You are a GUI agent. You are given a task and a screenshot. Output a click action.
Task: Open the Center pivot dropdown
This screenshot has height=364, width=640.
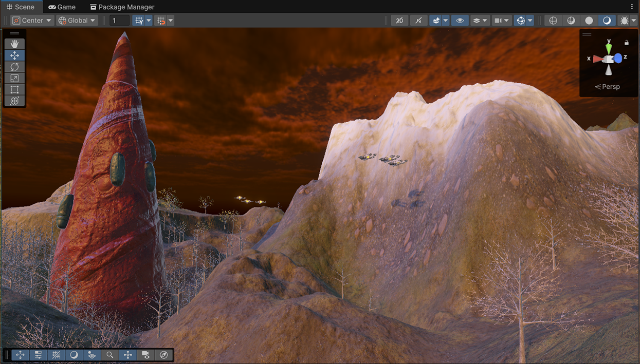[32, 21]
